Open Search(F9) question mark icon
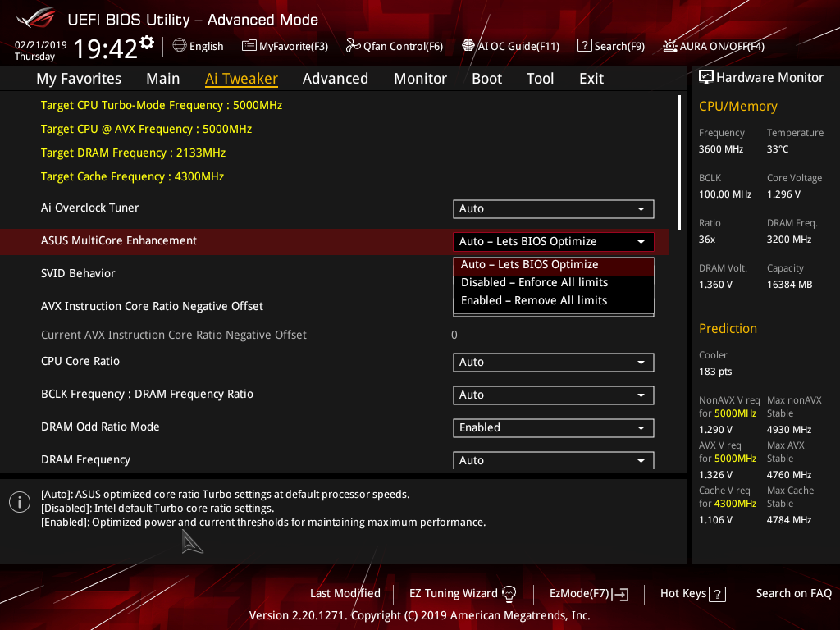Screen dimensions: 840x630 [x=585, y=46]
